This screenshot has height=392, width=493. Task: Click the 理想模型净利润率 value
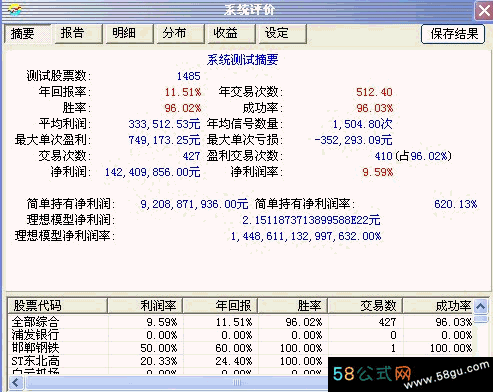click(306, 236)
